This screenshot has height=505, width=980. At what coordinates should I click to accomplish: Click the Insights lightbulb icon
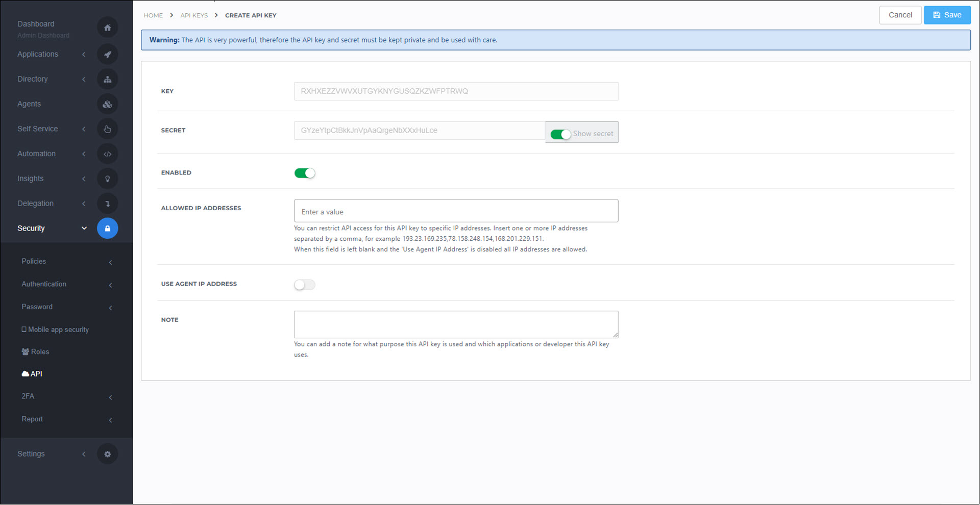click(x=107, y=179)
